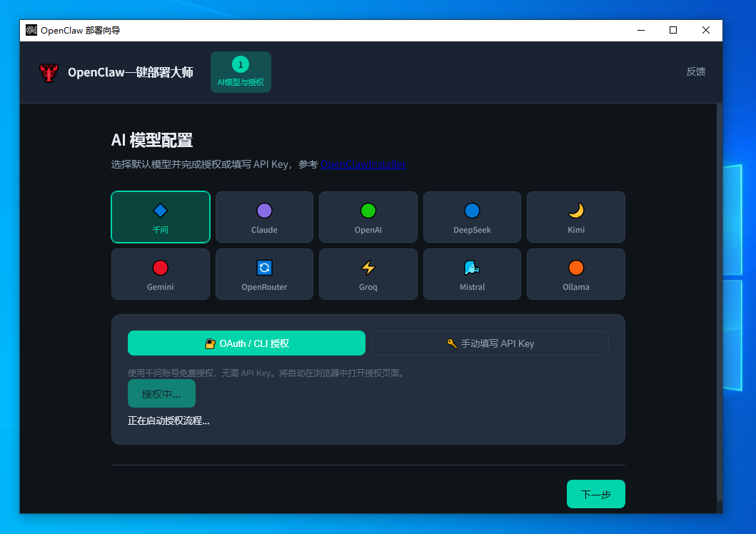Open the OpenClawInstaller link
The width and height of the screenshot is (756, 534).
[363, 164]
